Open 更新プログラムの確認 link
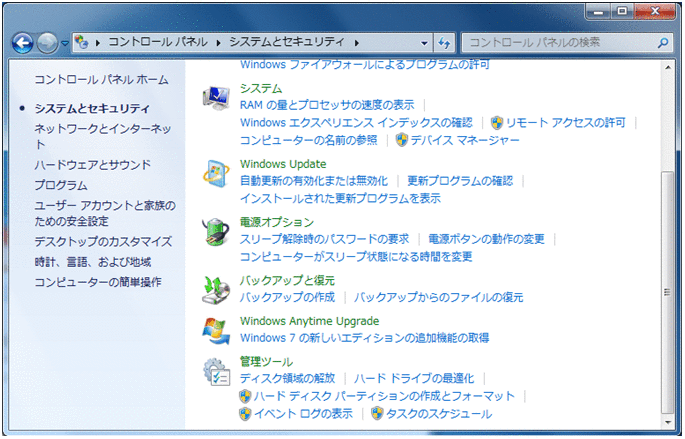The image size is (685, 439). [460, 180]
